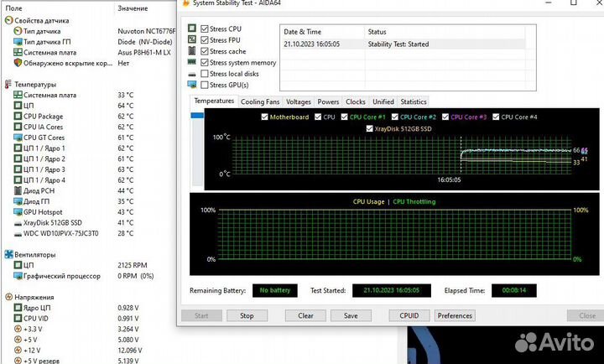The height and width of the screenshot is (364, 604).
Task: Toggle the XrayDisk 512GB SSD graph checkbox
Action: 369,128
